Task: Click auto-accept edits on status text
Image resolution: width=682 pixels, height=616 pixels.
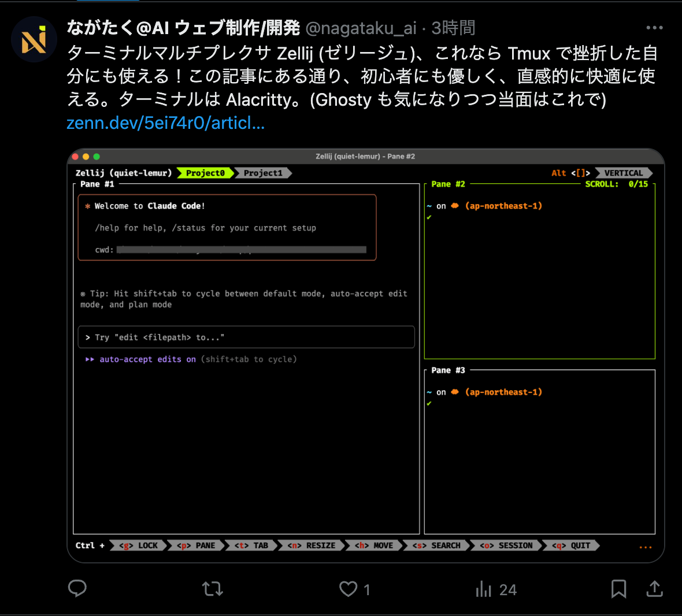Action: click(x=147, y=359)
